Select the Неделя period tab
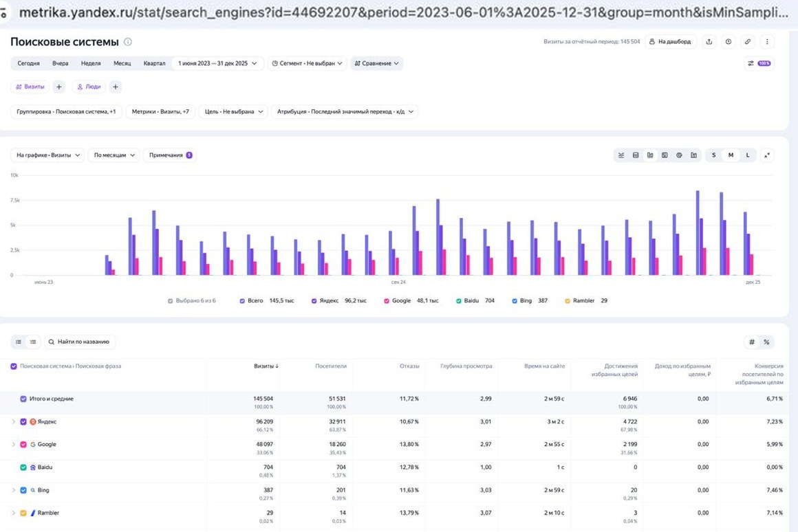This screenshot has height=532, width=798. [x=91, y=63]
